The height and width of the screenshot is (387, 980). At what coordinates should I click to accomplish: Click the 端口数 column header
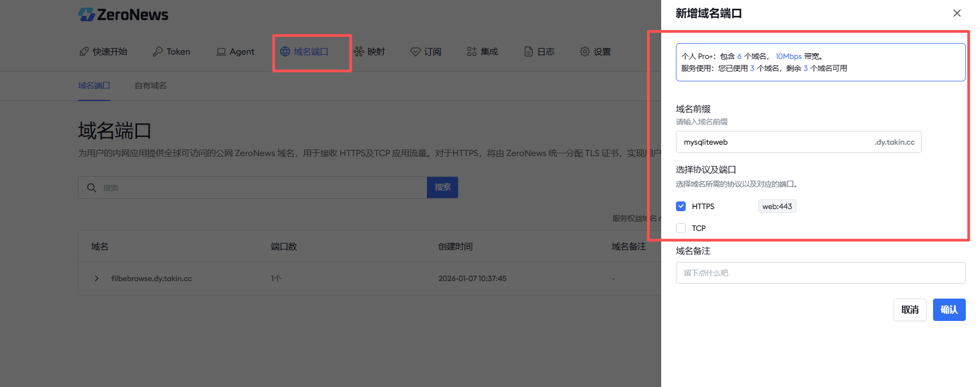[284, 247]
